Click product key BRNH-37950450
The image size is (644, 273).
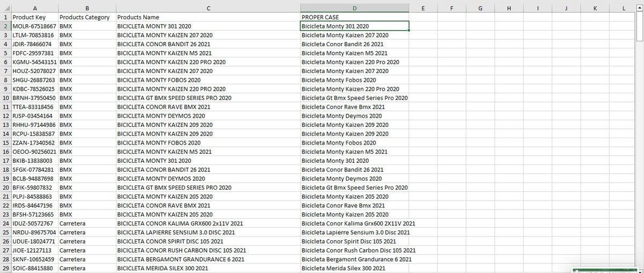click(x=34, y=98)
